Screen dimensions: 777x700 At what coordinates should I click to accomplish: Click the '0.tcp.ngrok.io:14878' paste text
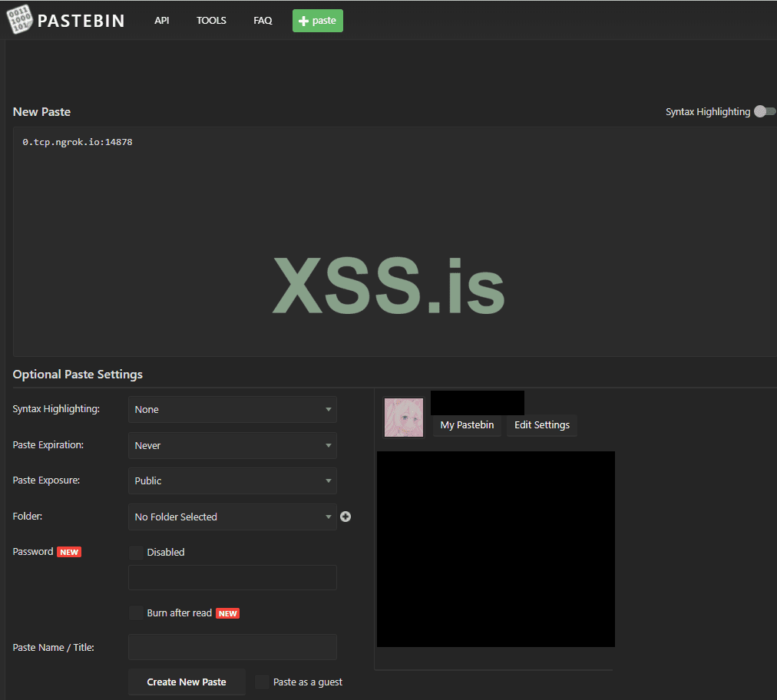78,142
